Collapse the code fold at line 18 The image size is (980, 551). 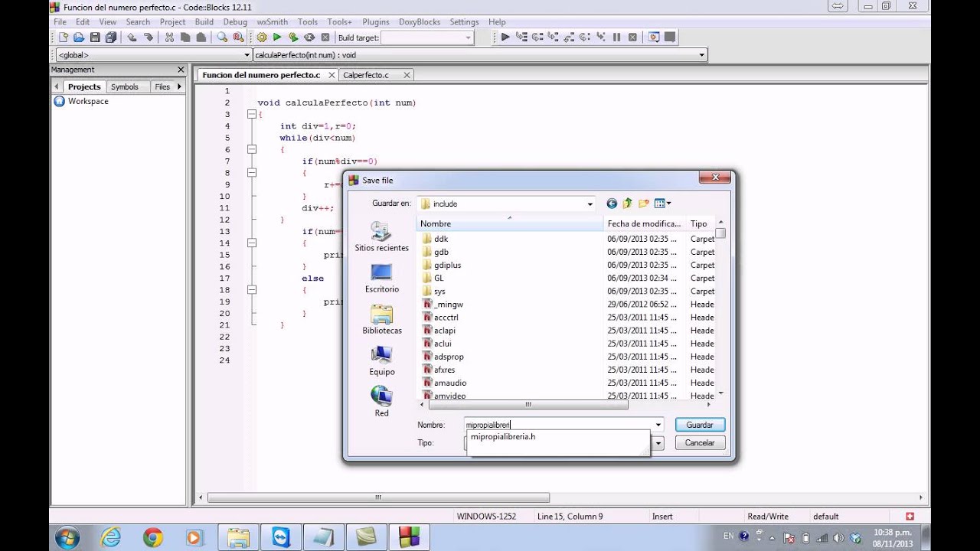tap(251, 290)
